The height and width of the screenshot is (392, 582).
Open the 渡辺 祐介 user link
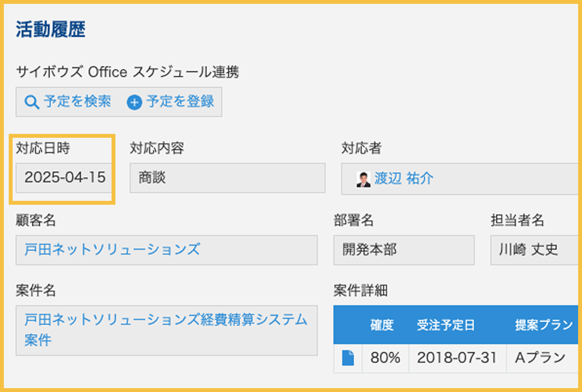tap(404, 179)
